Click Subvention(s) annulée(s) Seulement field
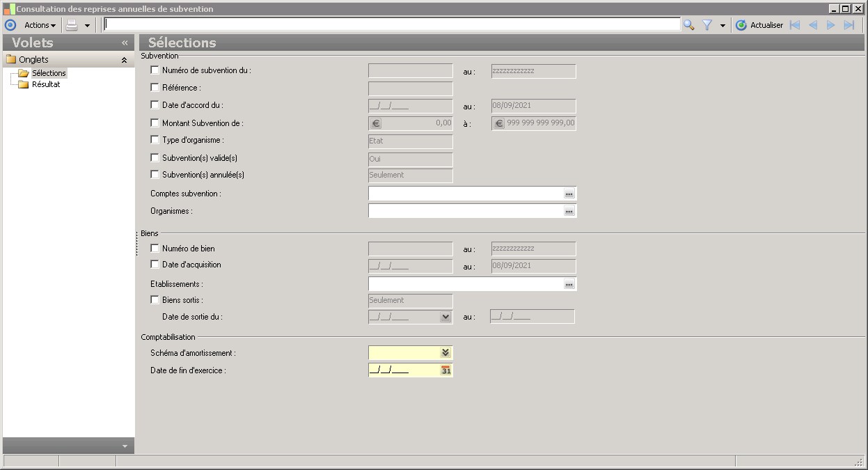The width and height of the screenshot is (868, 470). (410, 175)
